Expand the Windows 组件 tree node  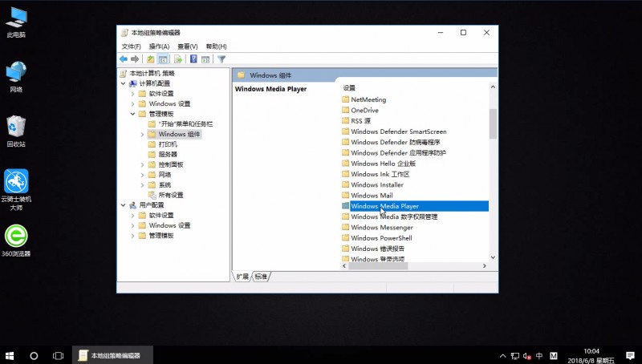pos(143,134)
